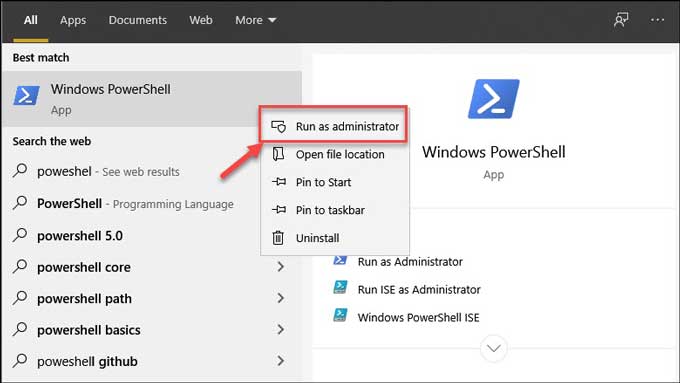Select Windows PowerShell best match result
Image resolution: width=680 pixels, height=383 pixels.
coord(152,99)
